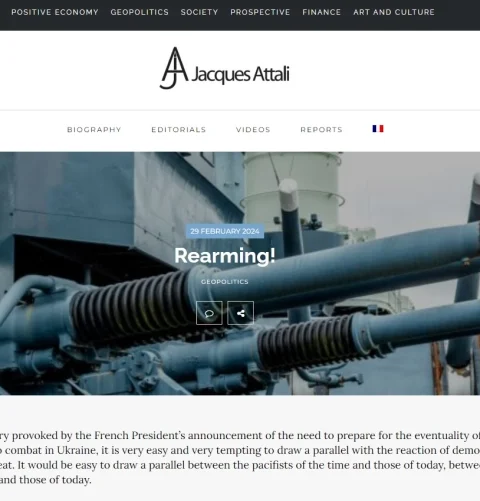Image resolution: width=480 pixels, height=501 pixels.
Task: Open the comment bubble icon
Action: click(209, 313)
